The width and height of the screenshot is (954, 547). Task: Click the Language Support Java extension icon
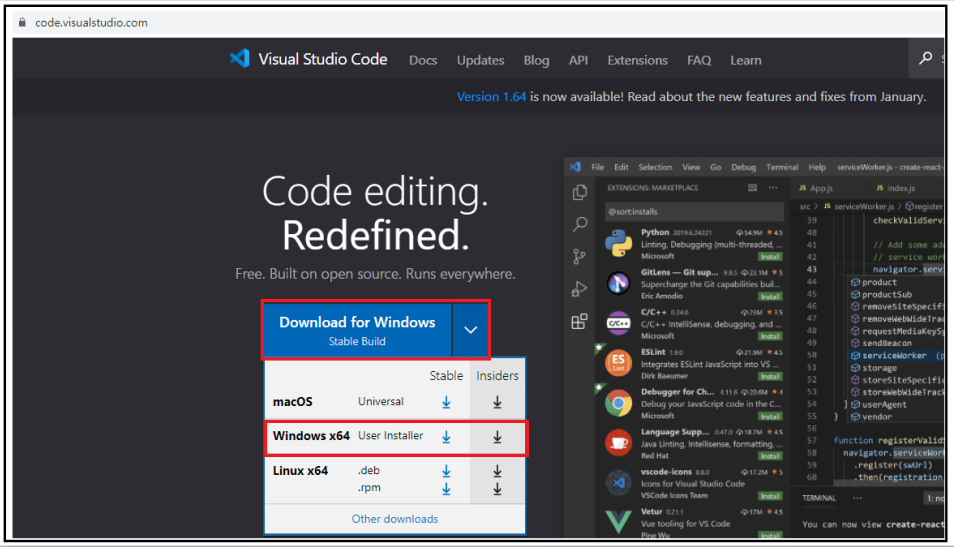pos(618,442)
